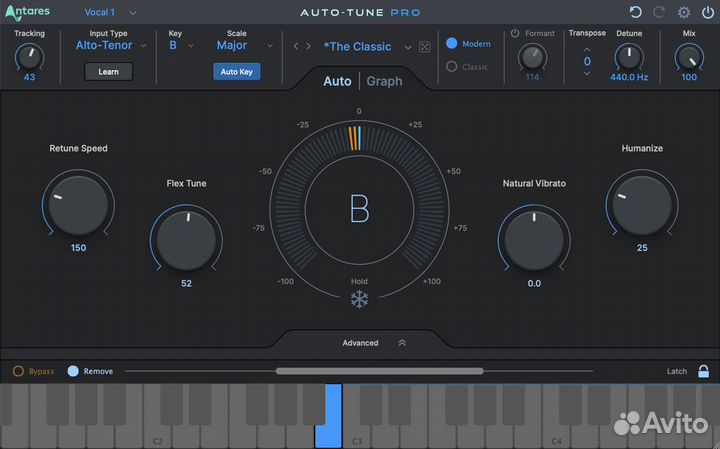The height and width of the screenshot is (449, 720).
Task: Click the Retune Speed value 150
Action: [x=78, y=248]
